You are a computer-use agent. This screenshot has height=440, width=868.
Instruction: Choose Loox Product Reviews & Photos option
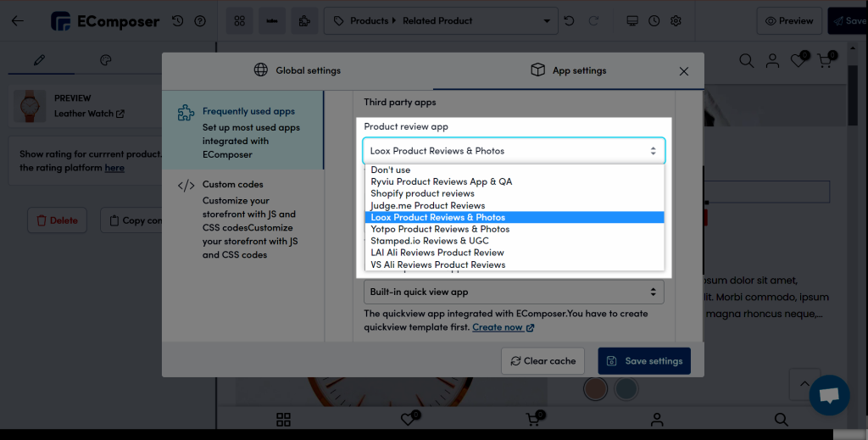coord(515,217)
